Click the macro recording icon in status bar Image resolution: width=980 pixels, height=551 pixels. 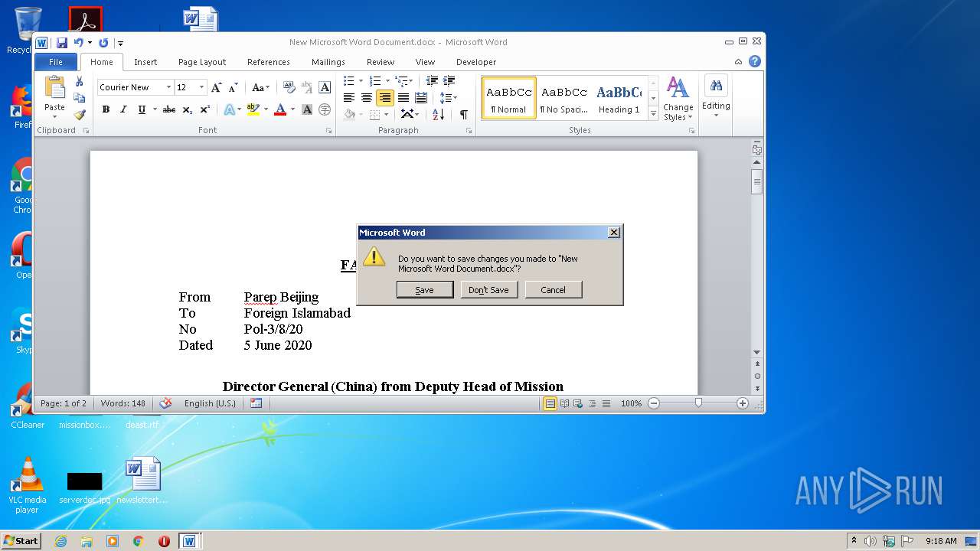(256, 403)
